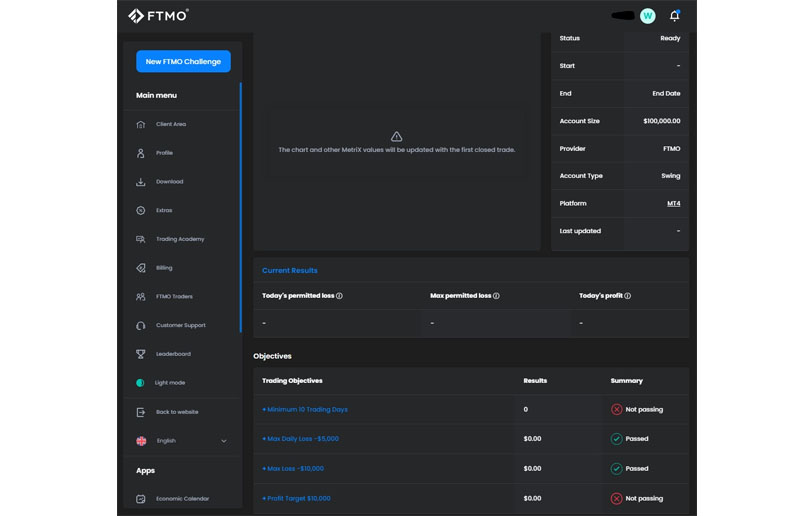Image resolution: width=800 pixels, height=516 pixels.
Task: Click the Client Area home icon
Action: tap(141, 125)
